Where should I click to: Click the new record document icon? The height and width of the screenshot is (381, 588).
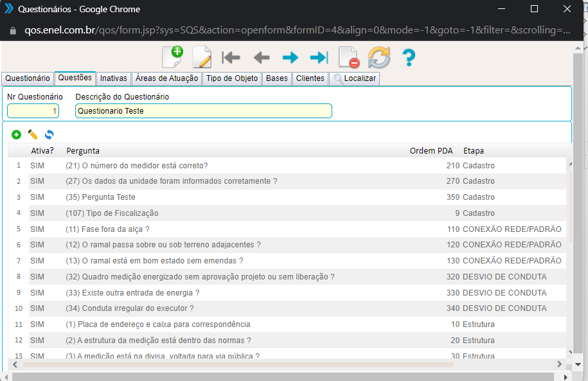[x=172, y=57]
